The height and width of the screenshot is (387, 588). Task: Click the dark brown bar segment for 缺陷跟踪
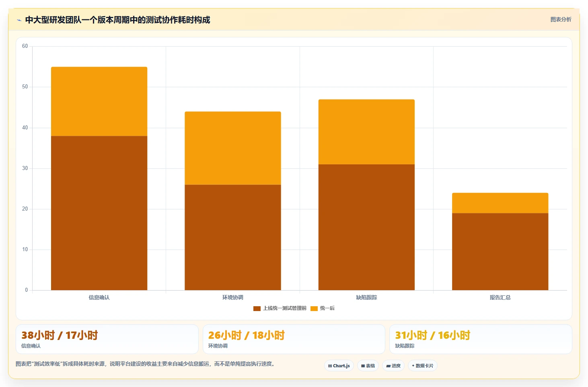(x=366, y=227)
